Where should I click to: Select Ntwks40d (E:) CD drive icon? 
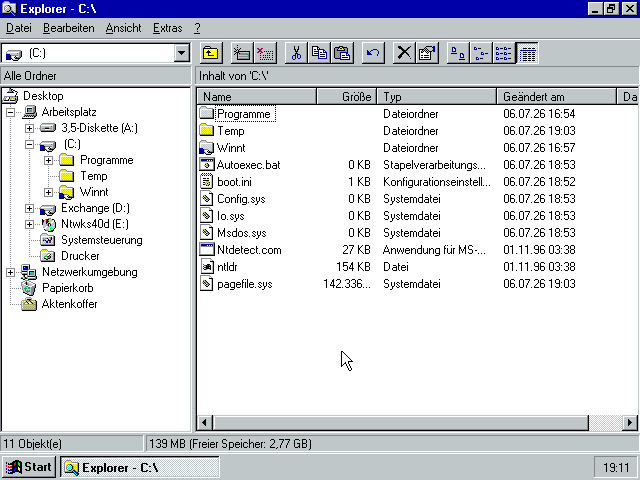point(49,224)
